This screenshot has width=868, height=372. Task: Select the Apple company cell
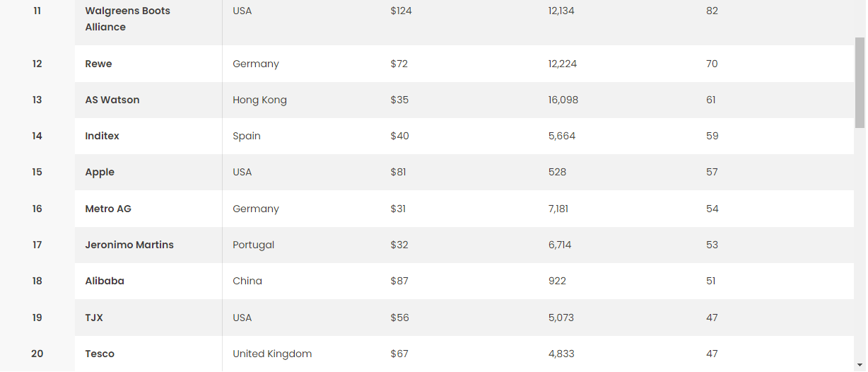coord(100,172)
